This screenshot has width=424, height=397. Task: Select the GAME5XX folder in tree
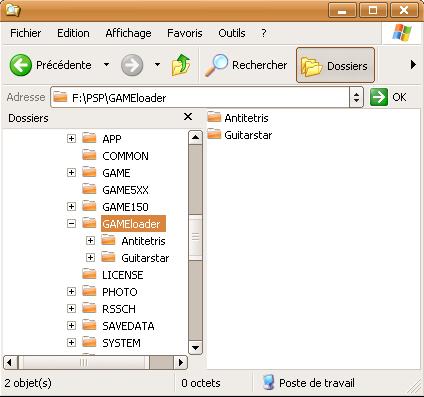[x=125, y=190]
